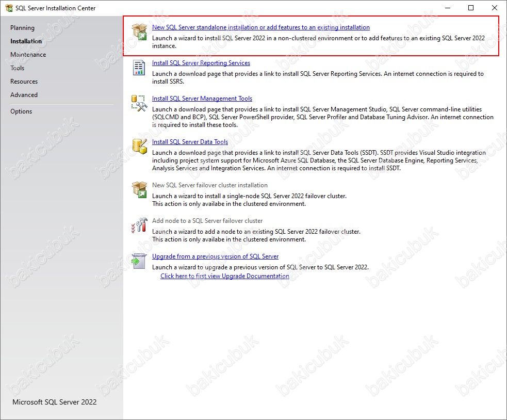Click the add node to cluster tools icon
The width and height of the screenshot is (507, 420).
tap(139, 225)
